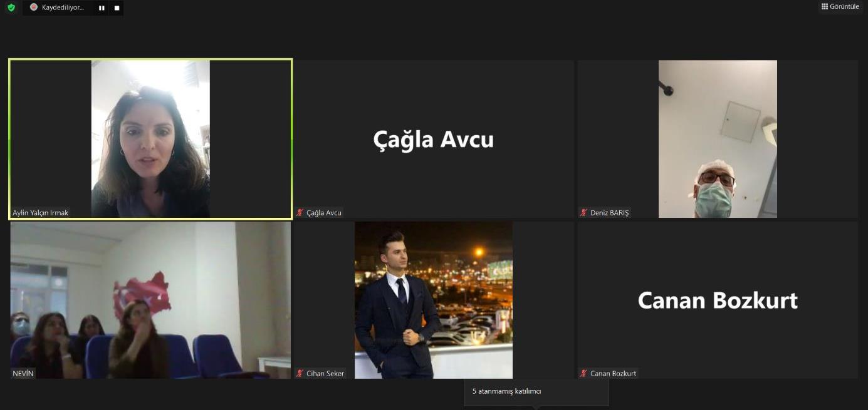Viewport: 868px width, 410px height.
Task: Click the muted microphone icon beside Deniz BARIŞ
Action: [x=584, y=213]
